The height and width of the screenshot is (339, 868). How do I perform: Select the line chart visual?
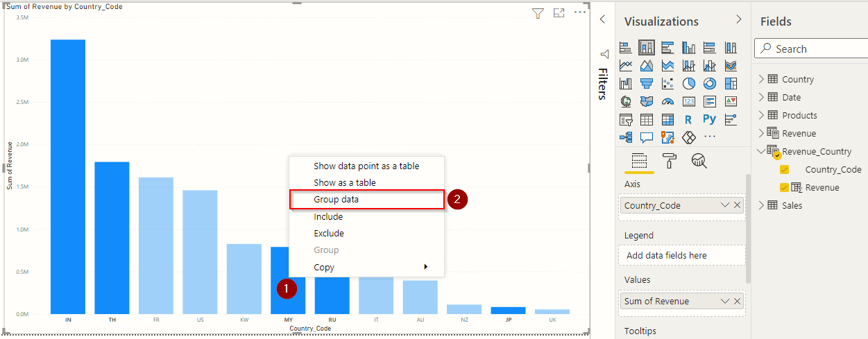(626, 66)
